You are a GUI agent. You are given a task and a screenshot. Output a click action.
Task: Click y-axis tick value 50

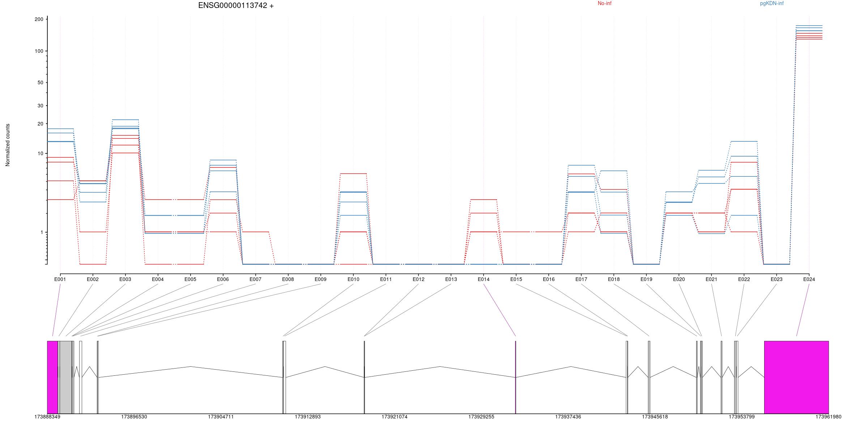40,82
